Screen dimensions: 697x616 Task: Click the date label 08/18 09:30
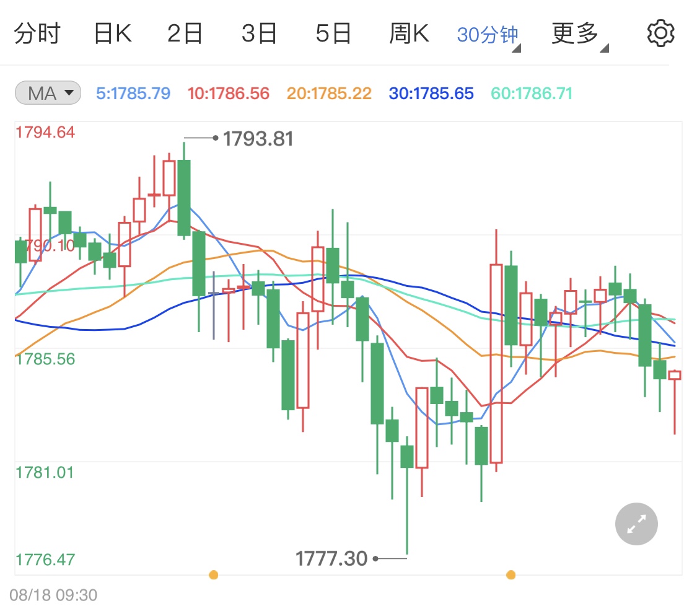click(53, 595)
